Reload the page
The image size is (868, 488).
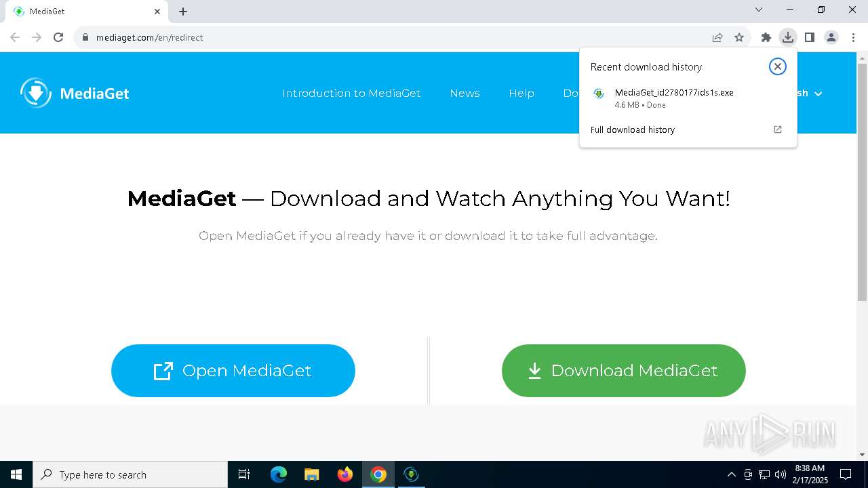[x=58, y=37]
